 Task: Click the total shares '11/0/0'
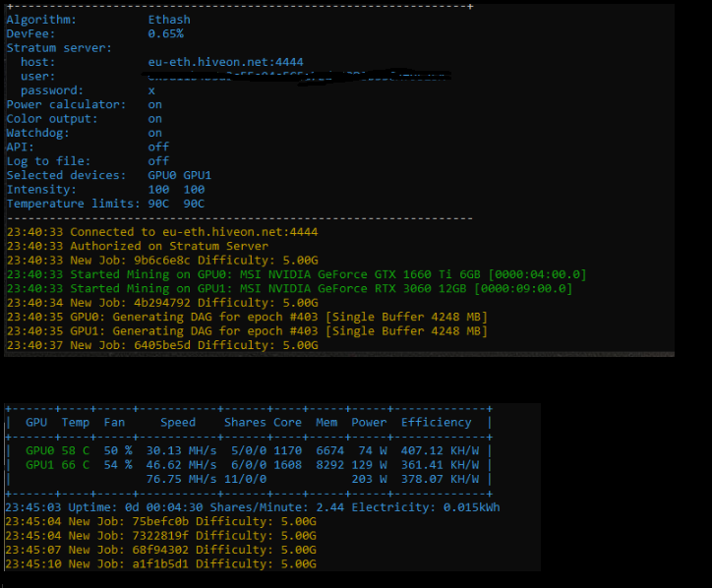245,479
